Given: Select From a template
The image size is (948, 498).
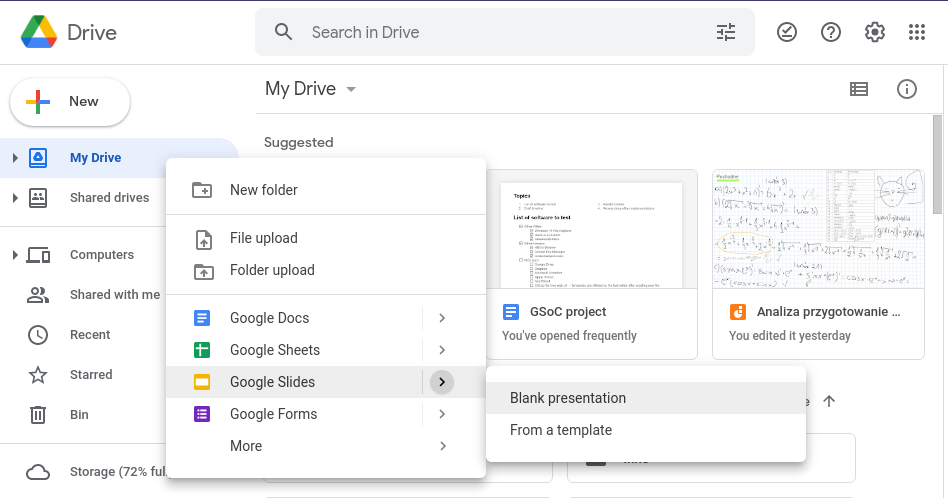Looking at the screenshot, I should pyautogui.click(x=646, y=430).
